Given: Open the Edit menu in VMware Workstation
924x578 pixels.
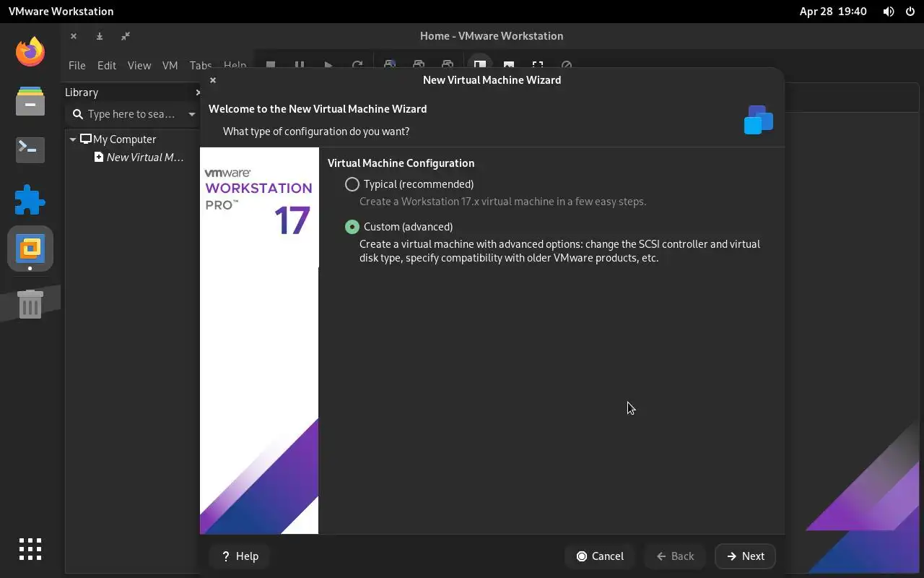Looking at the screenshot, I should point(107,65).
